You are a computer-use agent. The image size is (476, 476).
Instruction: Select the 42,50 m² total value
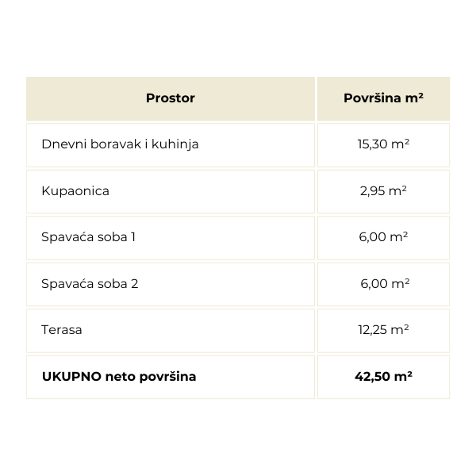click(383, 376)
